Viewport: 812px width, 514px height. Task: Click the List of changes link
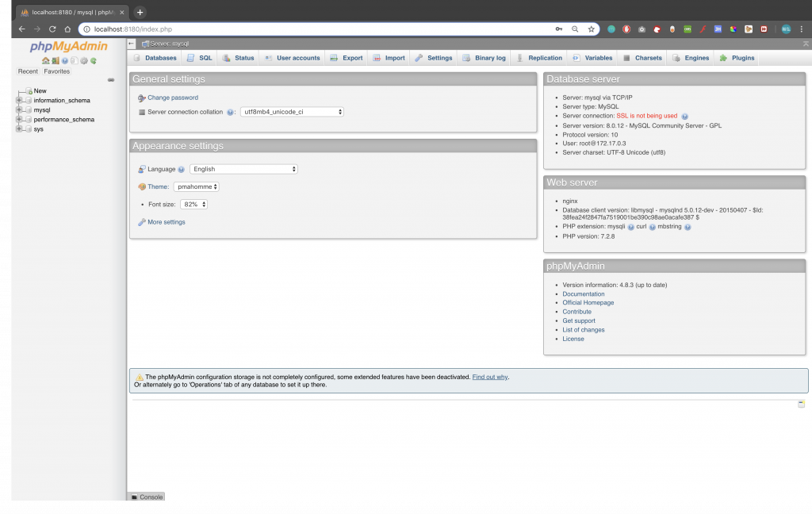(x=584, y=330)
